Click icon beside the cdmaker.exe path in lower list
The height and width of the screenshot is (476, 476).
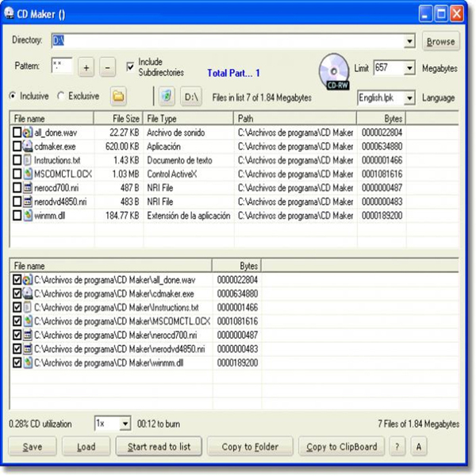[27, 294]
